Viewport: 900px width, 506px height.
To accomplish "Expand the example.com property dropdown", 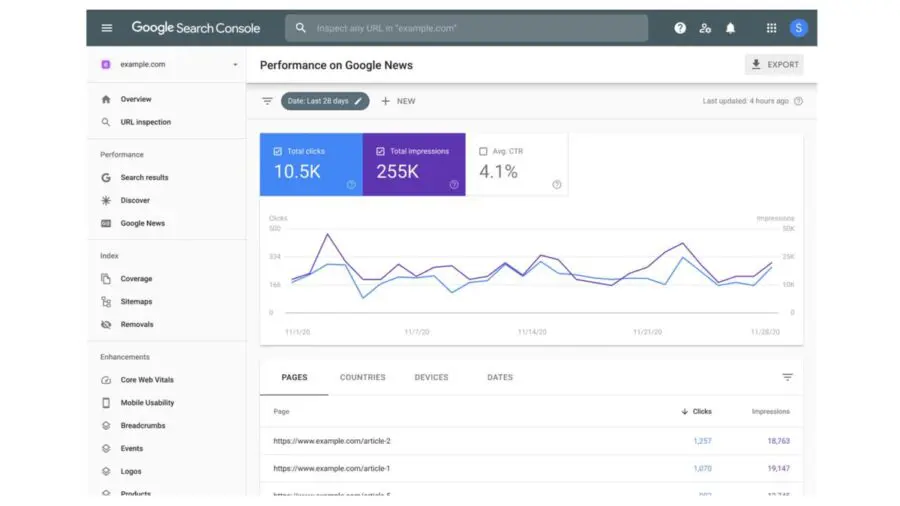I will pos(235,65).
